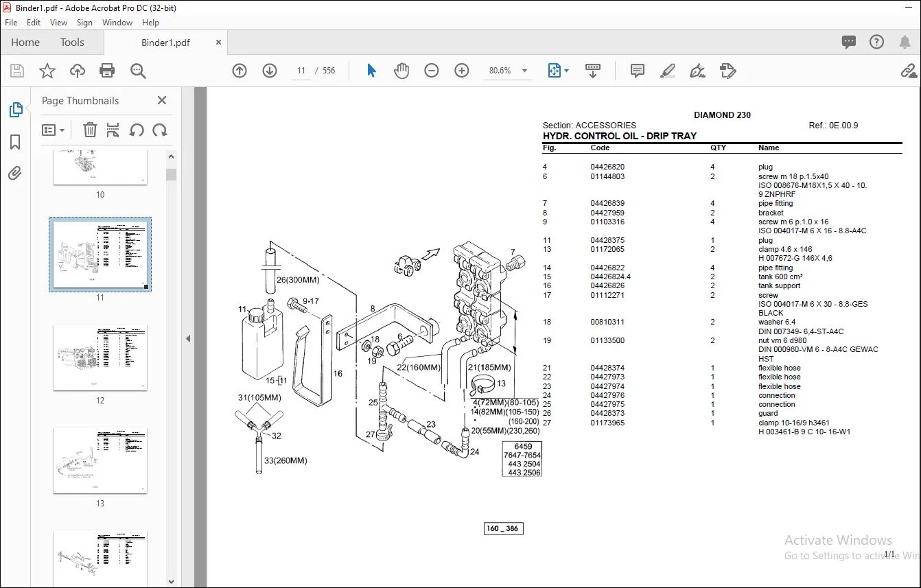Image resolution: width=921 pixels, height=588 pixels.
Task: Open the fit page options icon
Action: [x=557, y=71]
